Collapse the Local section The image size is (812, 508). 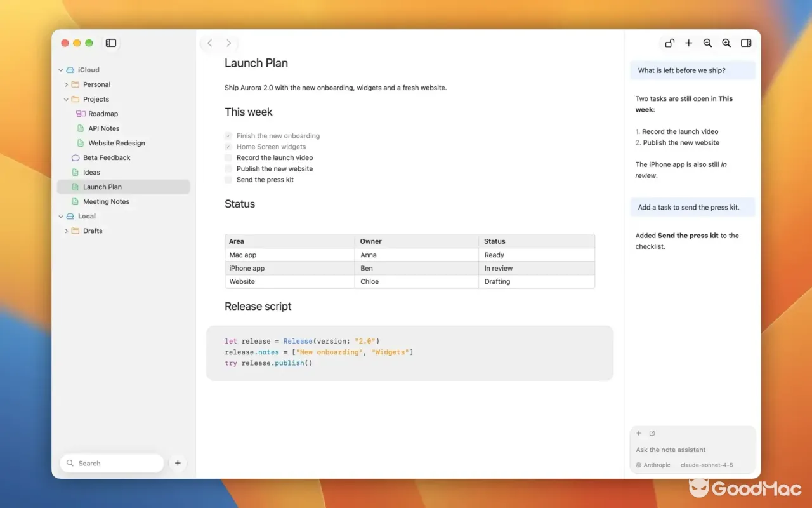(61, 217)
